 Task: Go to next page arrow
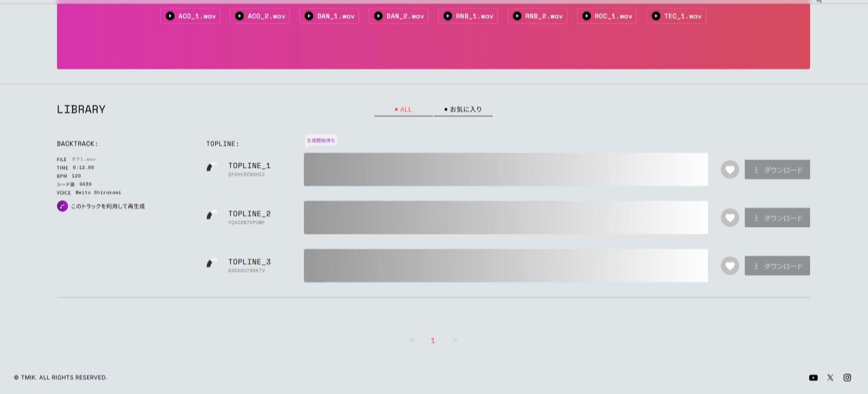(x=455, y=340)
